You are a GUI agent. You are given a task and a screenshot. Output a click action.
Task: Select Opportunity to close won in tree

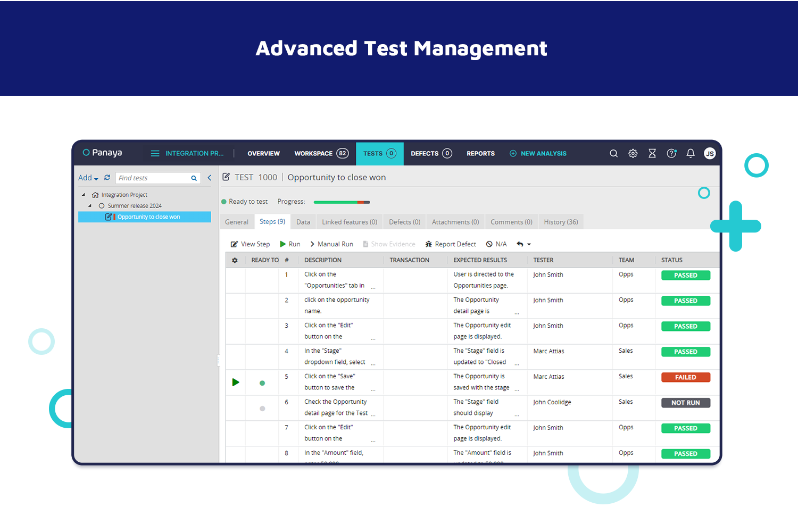tap(145, 217)
